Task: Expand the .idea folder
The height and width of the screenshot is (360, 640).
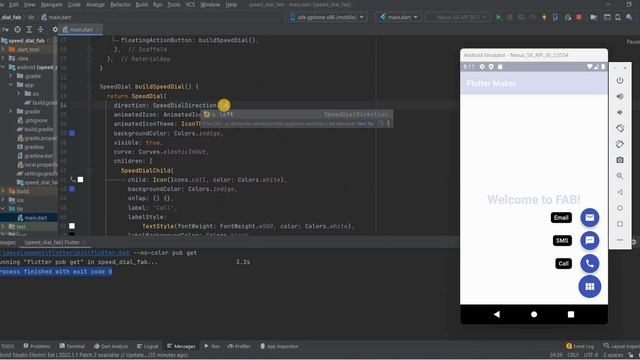Action: (3, 58)
